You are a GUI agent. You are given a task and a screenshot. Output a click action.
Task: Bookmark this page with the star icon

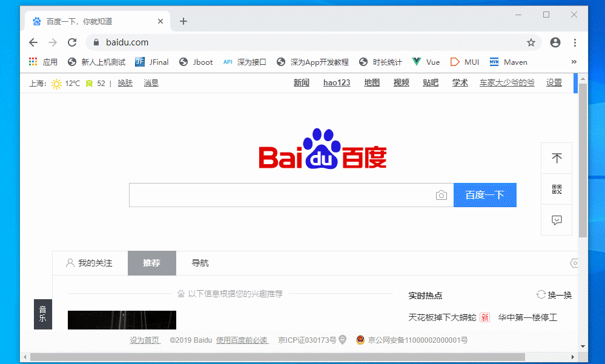[531, 42]
